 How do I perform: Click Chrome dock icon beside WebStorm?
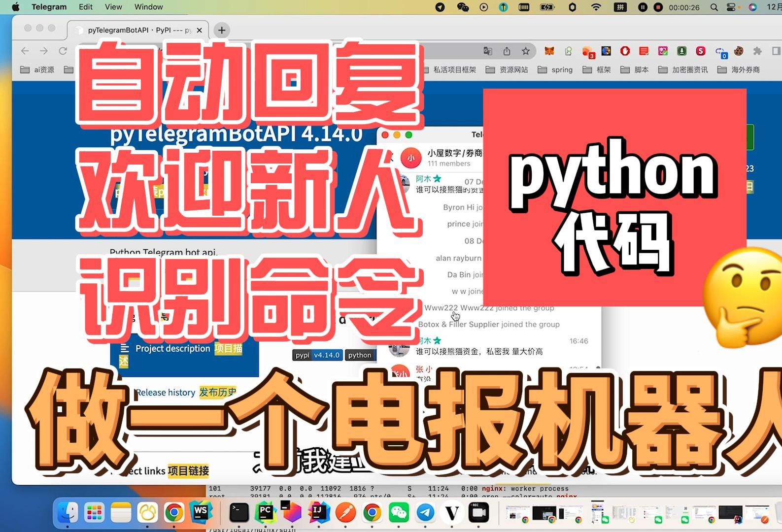[x=174, y=513]
